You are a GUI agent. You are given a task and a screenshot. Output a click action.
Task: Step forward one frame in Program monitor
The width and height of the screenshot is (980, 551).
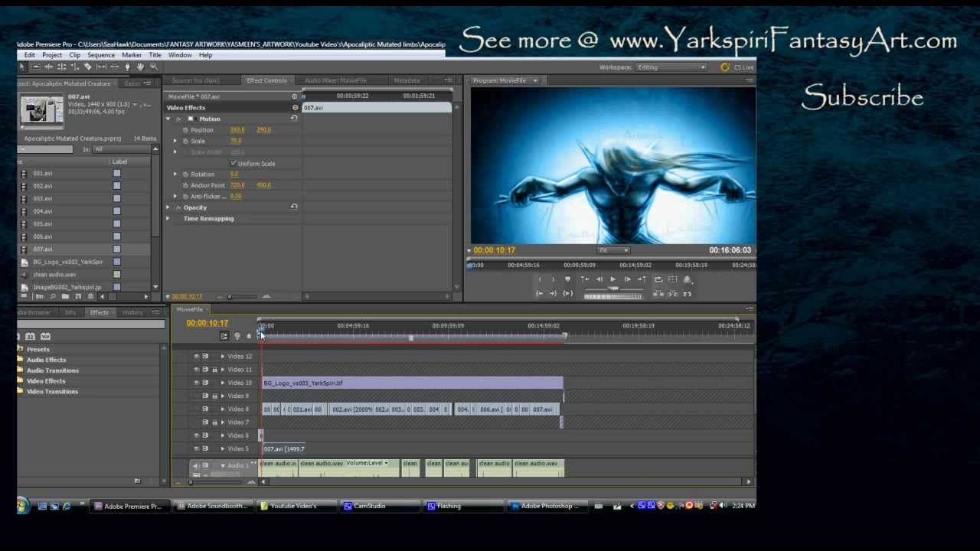point(628,279)
